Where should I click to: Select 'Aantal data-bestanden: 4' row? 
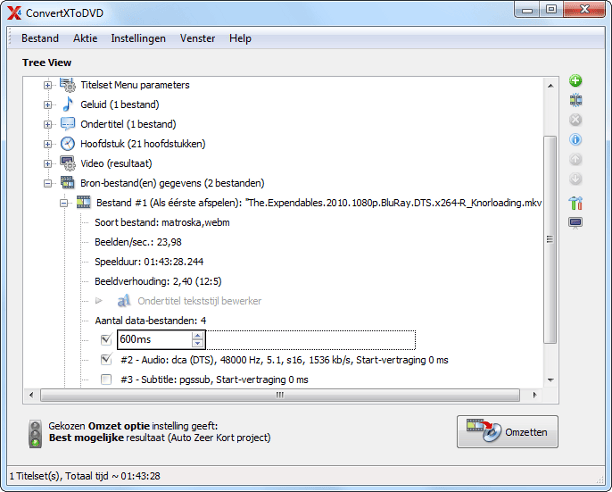pos(150,320)
